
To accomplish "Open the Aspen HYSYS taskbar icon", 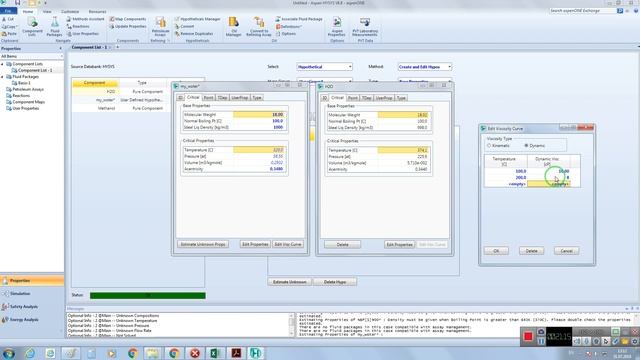I will tap(256, 353).
